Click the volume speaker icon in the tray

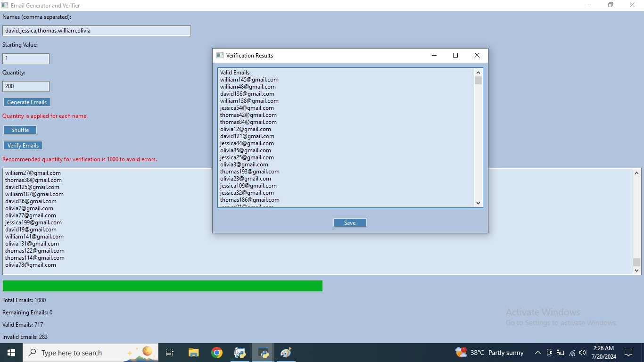click(x=583, y=353)
